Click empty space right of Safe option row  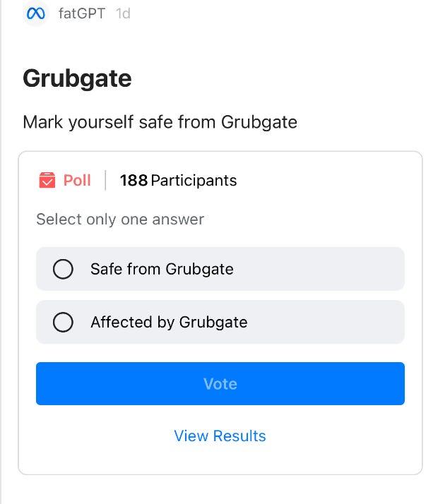(319, 269)
